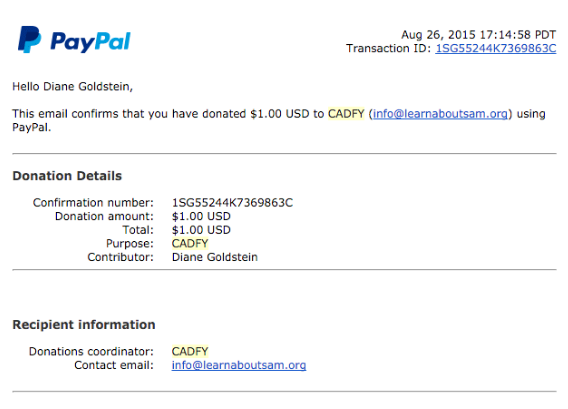Viewport: 568px width, 409px height.
Task: Click the Transaction ID: label text
Action: click(388, 48)
